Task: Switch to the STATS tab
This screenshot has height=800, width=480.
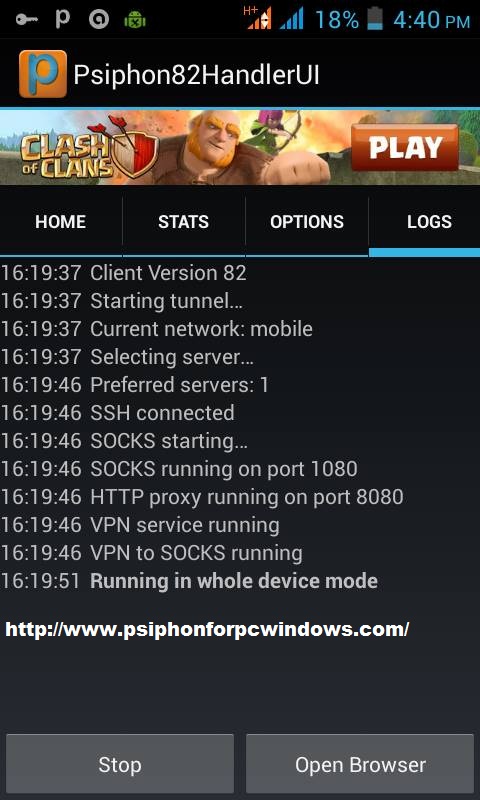Action: [x=184, y=221]
